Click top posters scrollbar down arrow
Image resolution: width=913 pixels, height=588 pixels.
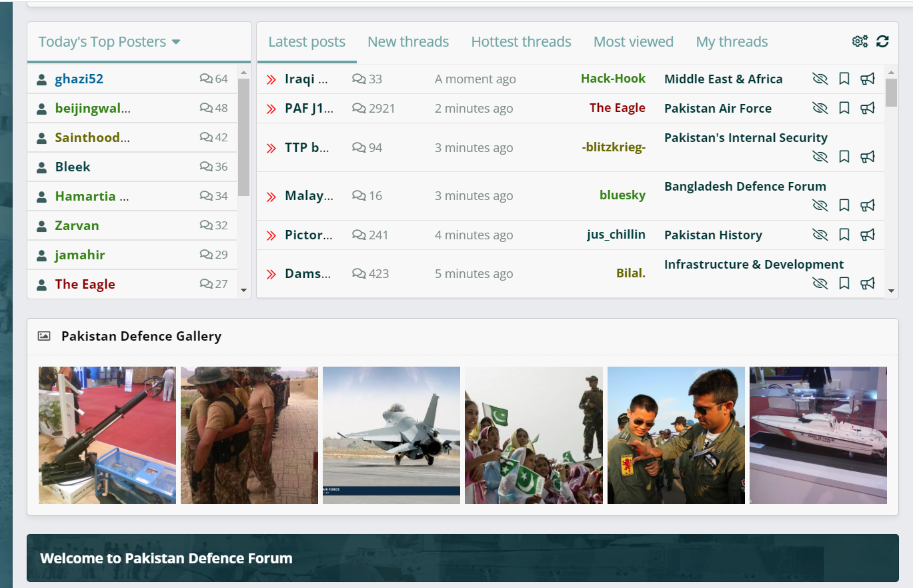(243, 290)
